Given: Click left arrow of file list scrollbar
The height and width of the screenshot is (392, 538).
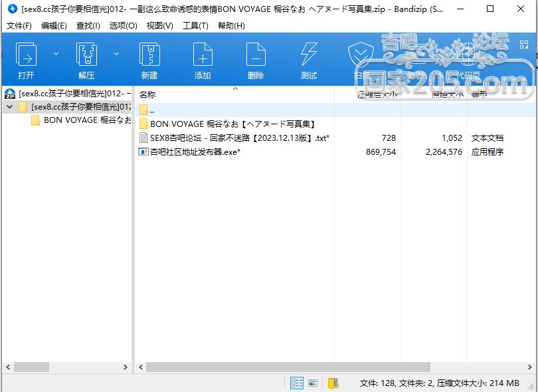Looking at the screenshot, I should click(141, 367).
